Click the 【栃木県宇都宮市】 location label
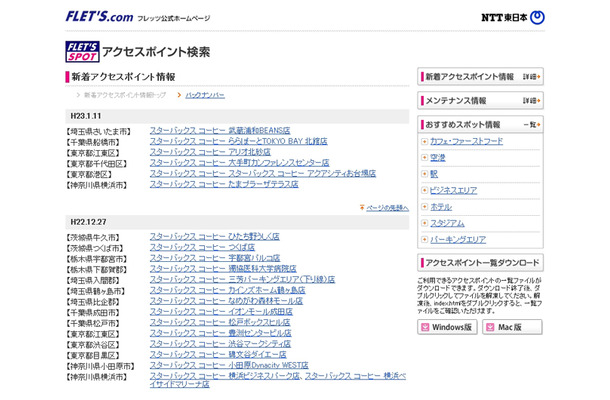610x400 pixels. click(x=96, y=259)
